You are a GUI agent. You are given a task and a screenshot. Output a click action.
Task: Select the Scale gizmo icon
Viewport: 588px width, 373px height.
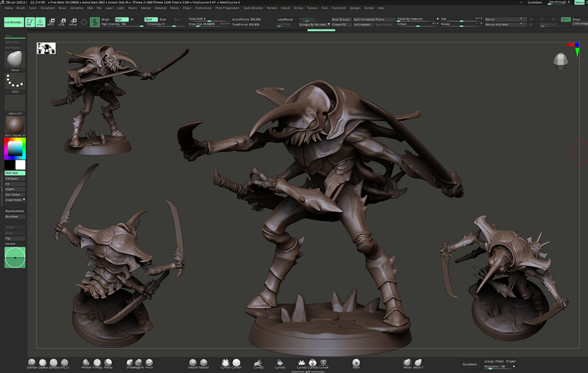click(x=62, y=22)
